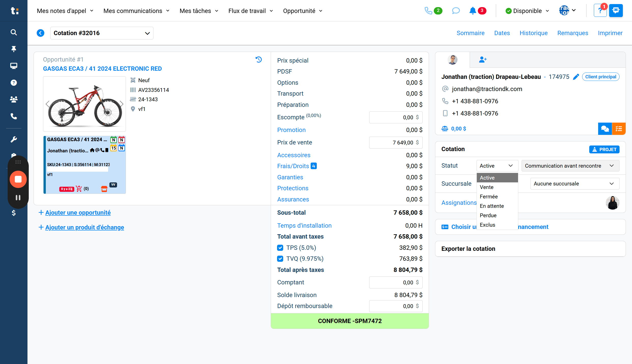632x364 pixels.
Task: Click the bike photo thumbnail
Action: pos(84,104)
